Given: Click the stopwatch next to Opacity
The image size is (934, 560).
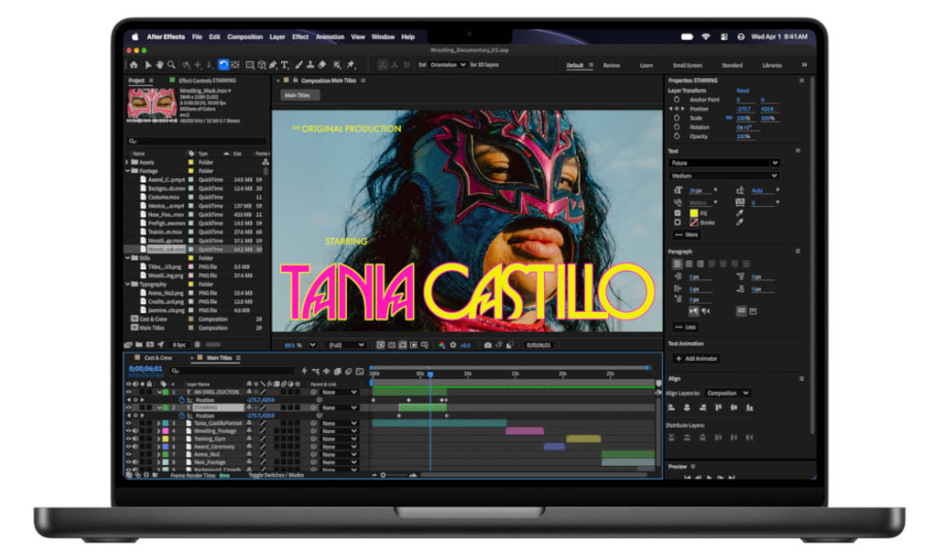Looking at the screenshot, I should (x=676, y=136).
